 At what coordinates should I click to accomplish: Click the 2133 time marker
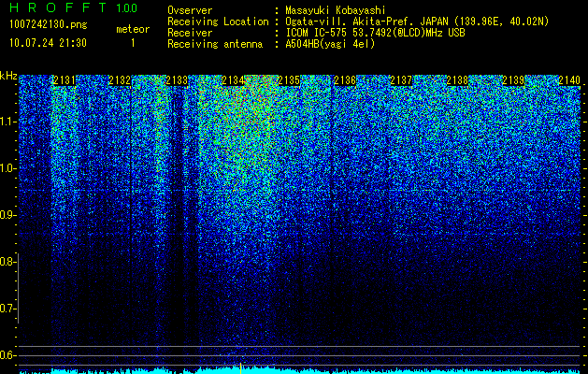(177, 80)
